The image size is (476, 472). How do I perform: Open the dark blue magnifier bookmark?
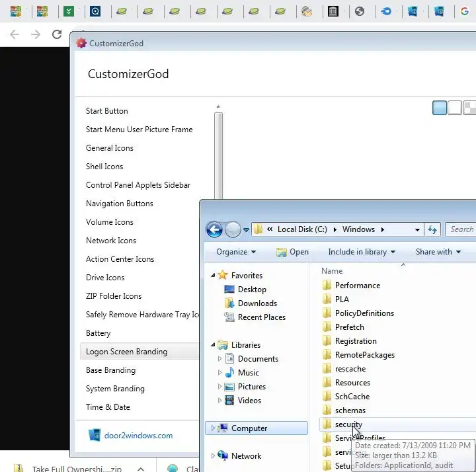[95, 11]
